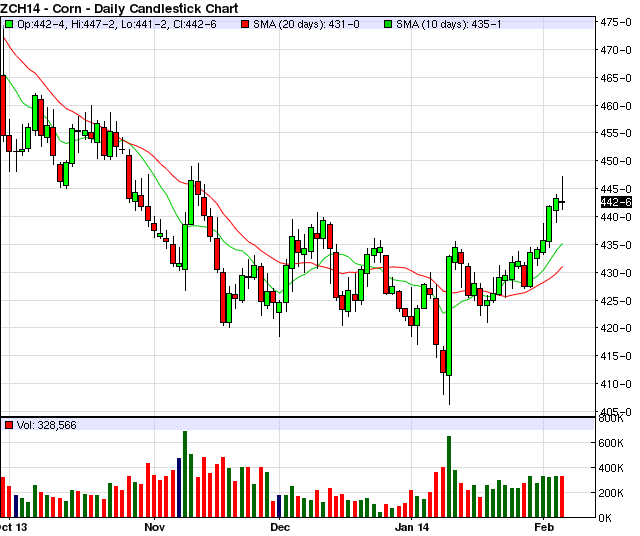
Task: Click the 0K volume axis label
Action: 605,518
